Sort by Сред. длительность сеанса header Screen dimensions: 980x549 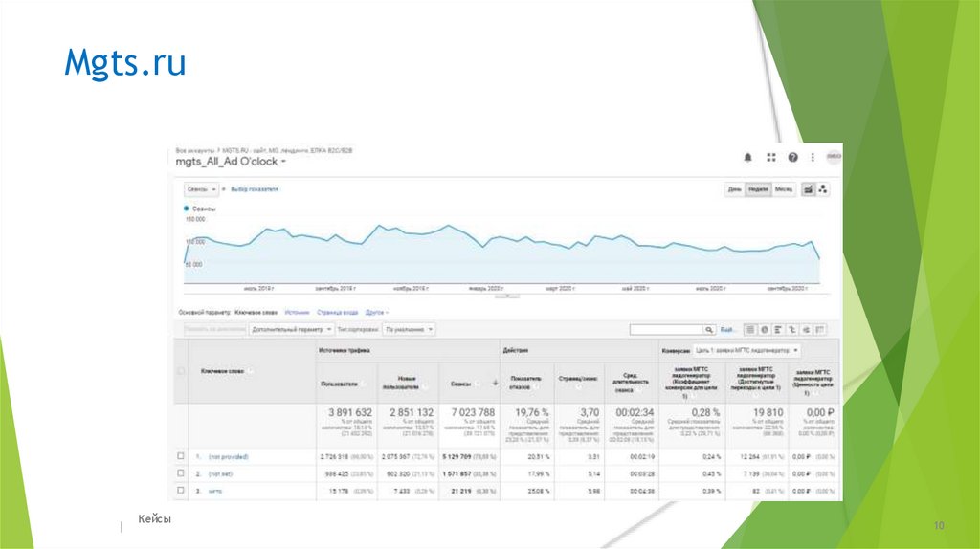(630, 383)
